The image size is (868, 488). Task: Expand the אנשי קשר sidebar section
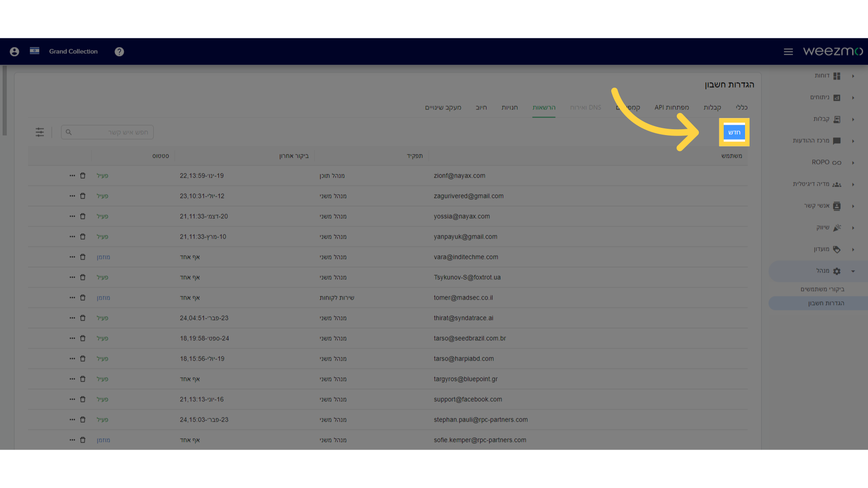pyautogui.click(x=853, y=206)
